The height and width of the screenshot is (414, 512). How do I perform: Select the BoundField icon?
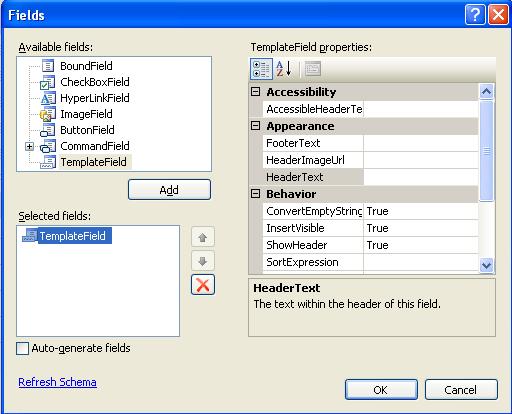pos(48,66)
